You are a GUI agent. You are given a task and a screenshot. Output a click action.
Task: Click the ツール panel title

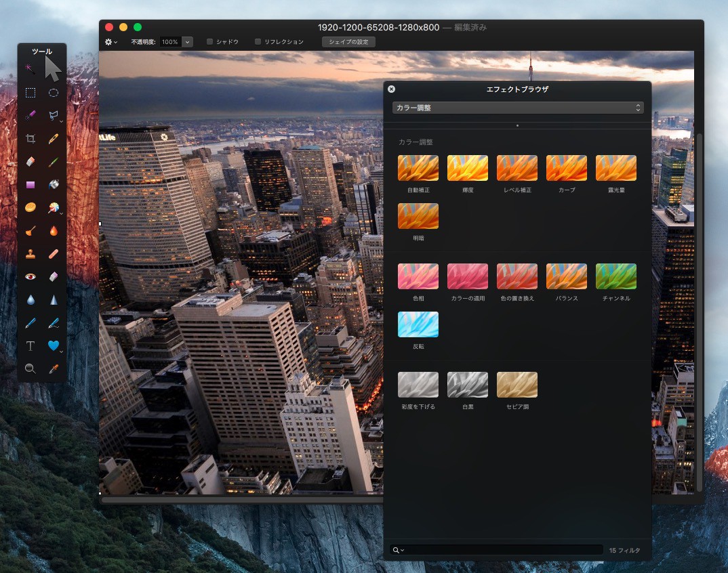click(x=42, y=51)
